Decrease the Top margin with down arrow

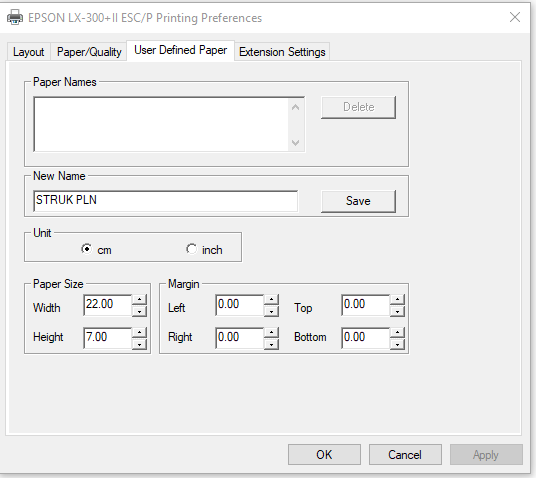tap(397, 311)
